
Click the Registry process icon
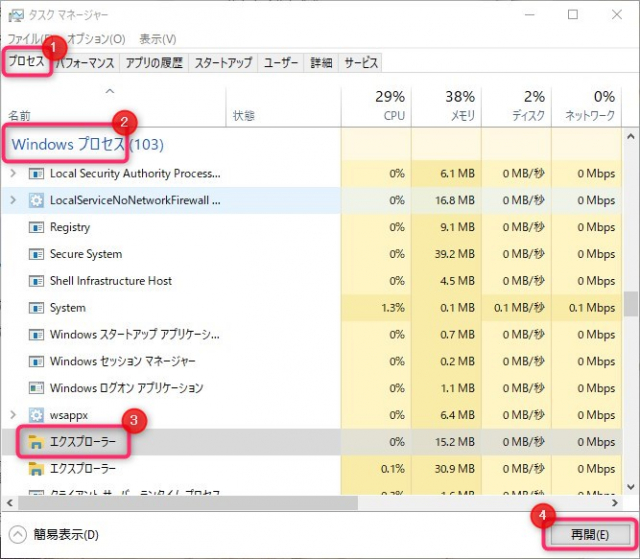click(x=36, y=227)
